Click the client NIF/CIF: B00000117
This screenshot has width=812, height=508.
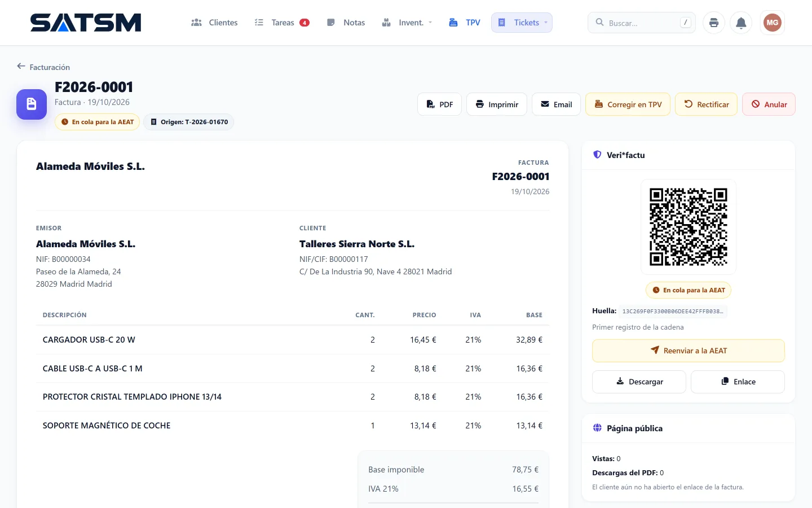coord(334,259)
